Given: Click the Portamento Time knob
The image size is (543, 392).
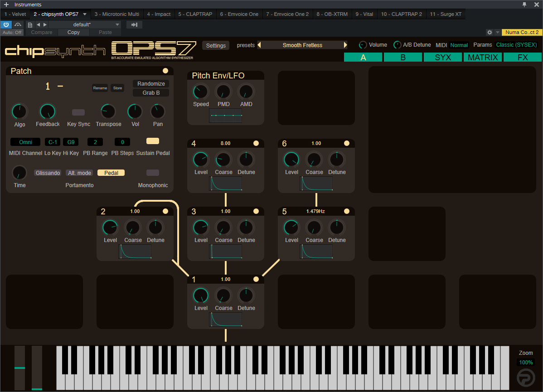Looking at the screenshot, I should pos(19,173).
